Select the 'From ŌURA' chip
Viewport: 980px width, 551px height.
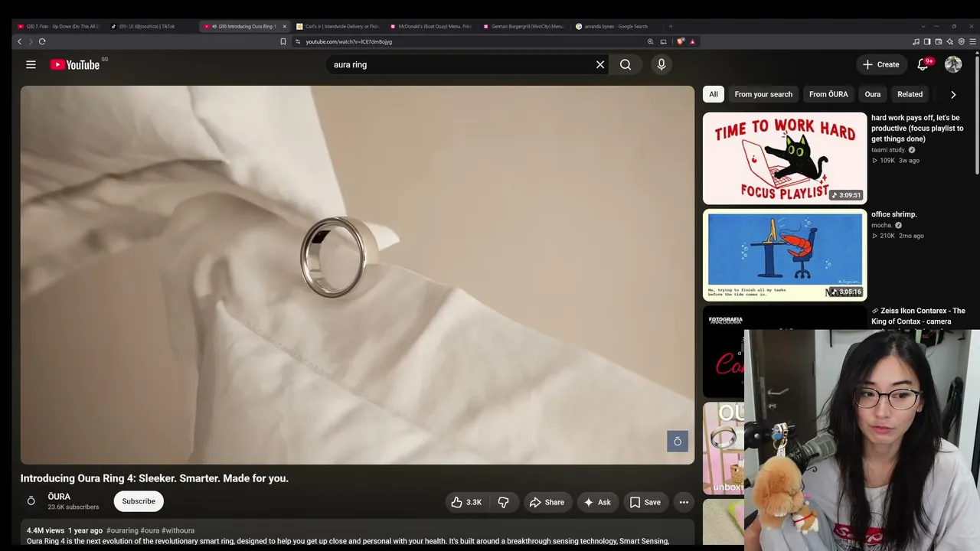click(828, 94)
